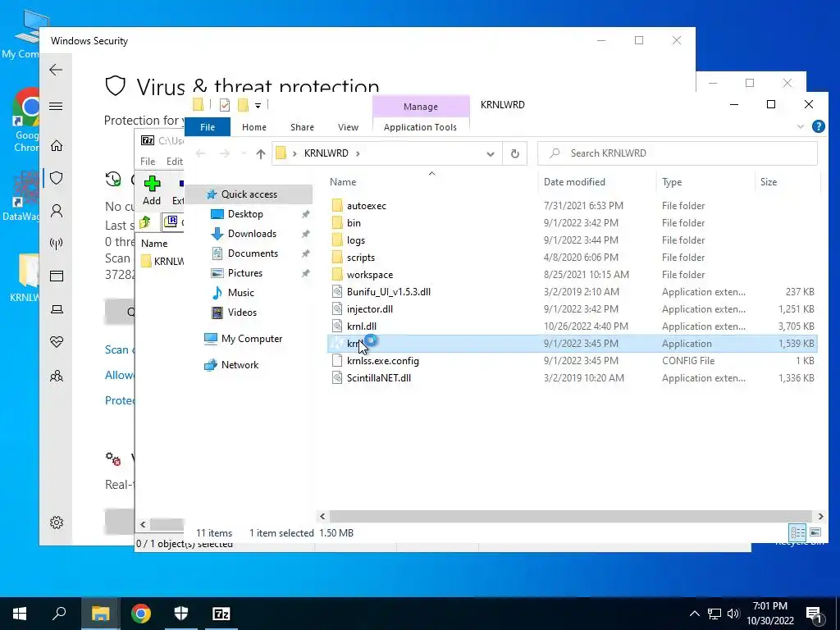Screen dimensions: 840x630
Task: Click the Windows Security back arrow
Action: coord(56,70)
